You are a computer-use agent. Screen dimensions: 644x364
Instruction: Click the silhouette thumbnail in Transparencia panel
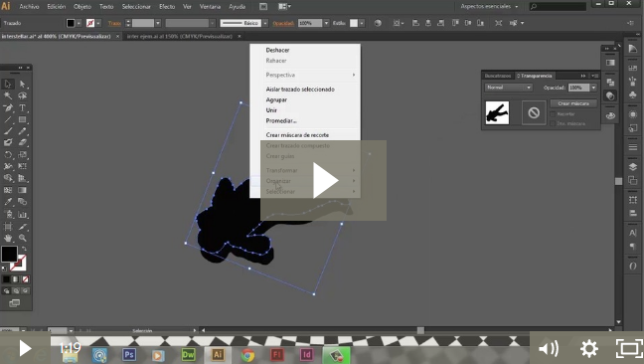click(497, 112)
